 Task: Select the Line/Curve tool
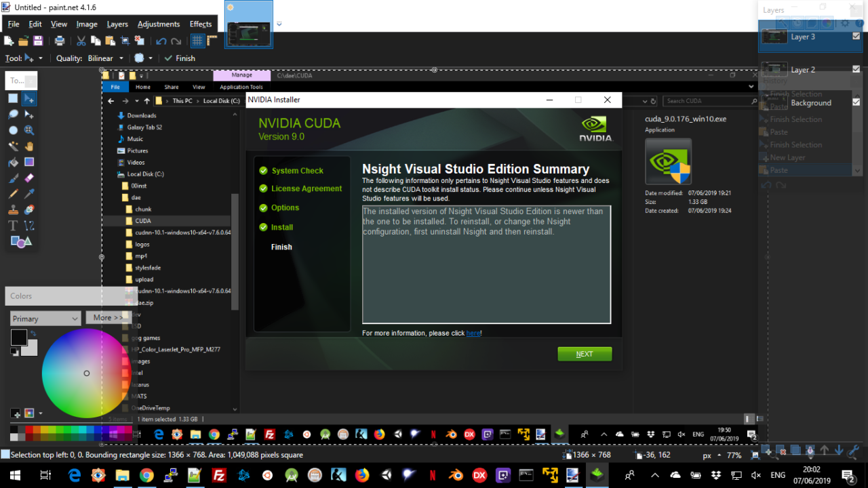pos(29,226)
